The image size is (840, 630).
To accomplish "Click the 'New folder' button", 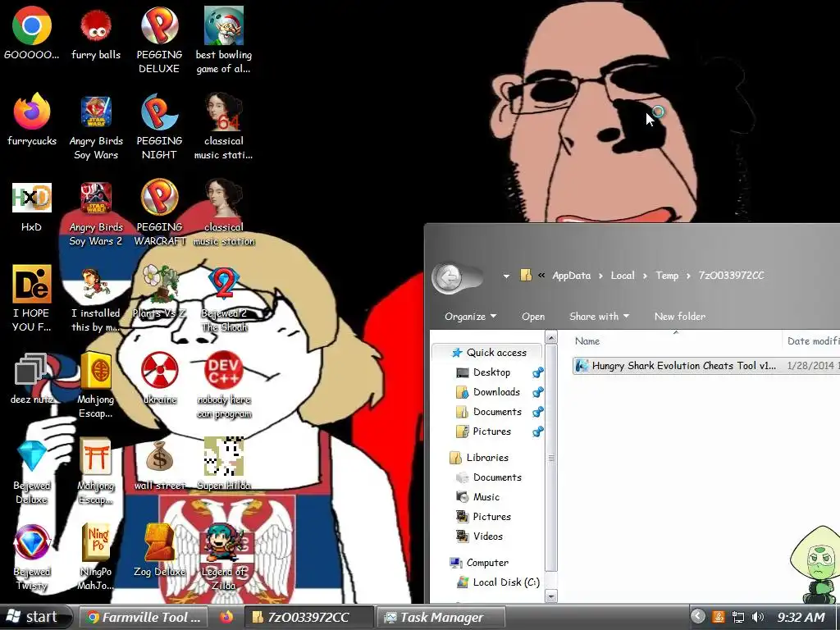I will [680, 317].
